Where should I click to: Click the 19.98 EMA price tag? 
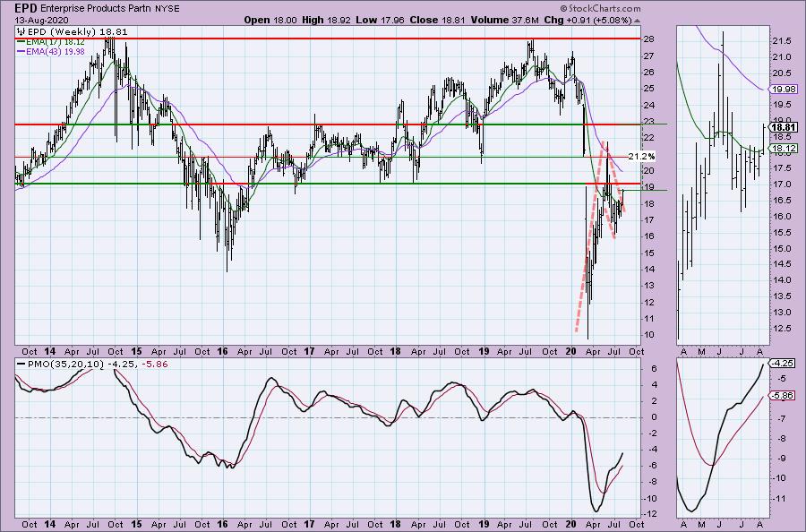pos(785,90)
